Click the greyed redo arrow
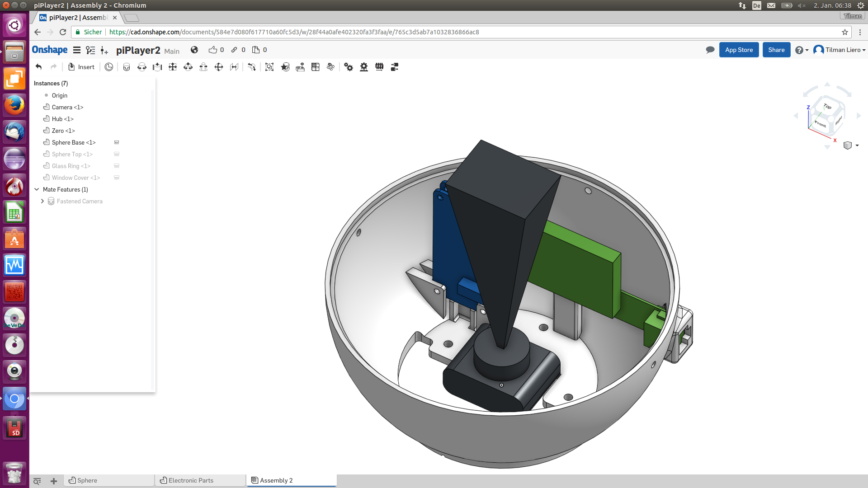Image resolution: width=868 pixels, height=488 pixels. 54,67
